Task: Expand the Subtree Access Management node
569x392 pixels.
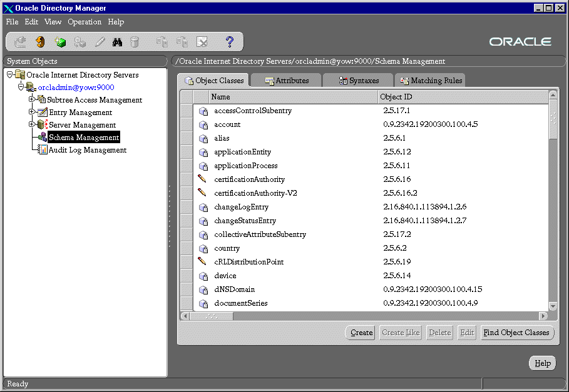Action: pyautogui.click(x=31, y=99)
